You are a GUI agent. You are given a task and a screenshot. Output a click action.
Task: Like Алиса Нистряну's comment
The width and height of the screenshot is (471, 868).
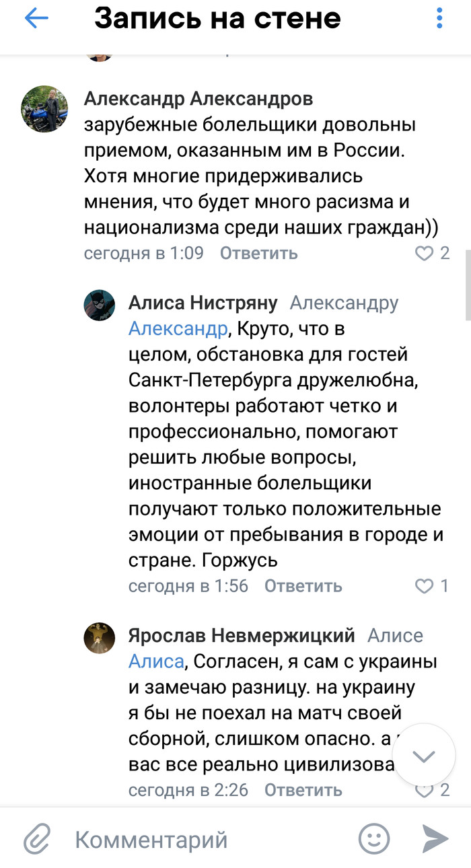point(425,586)
